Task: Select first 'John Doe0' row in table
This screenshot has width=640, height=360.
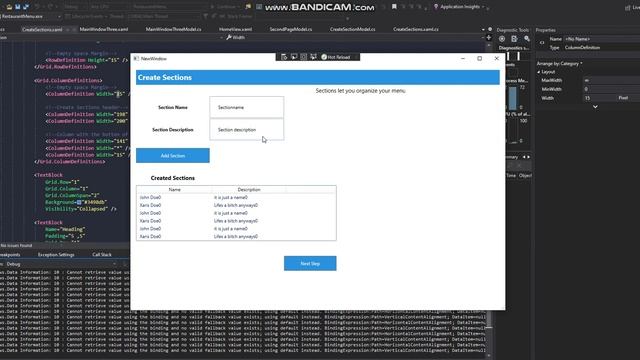Action: 236,198
